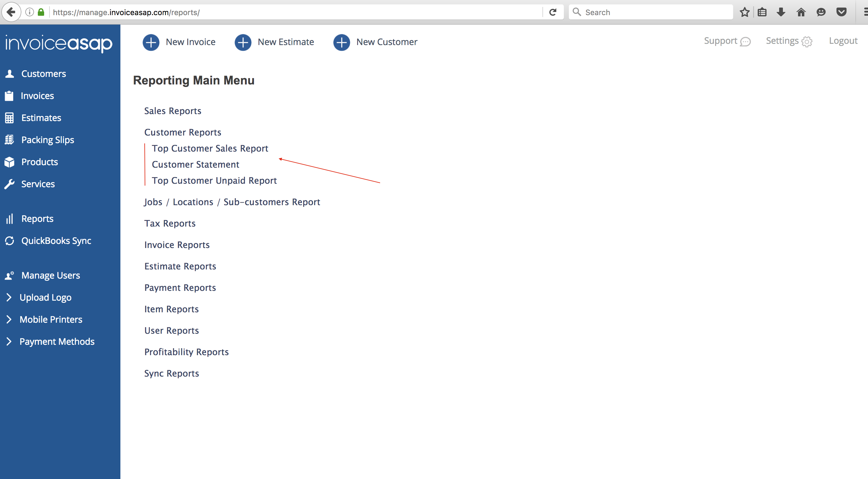This screenshot has width=868, height=479.
Task: Click the New Estimate plus icon
Action: coord(243,43)
